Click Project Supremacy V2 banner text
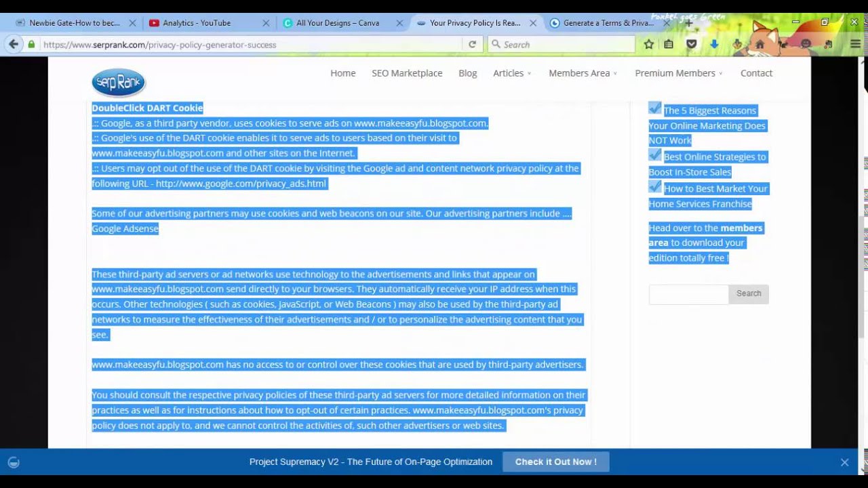 pos(371,462)
